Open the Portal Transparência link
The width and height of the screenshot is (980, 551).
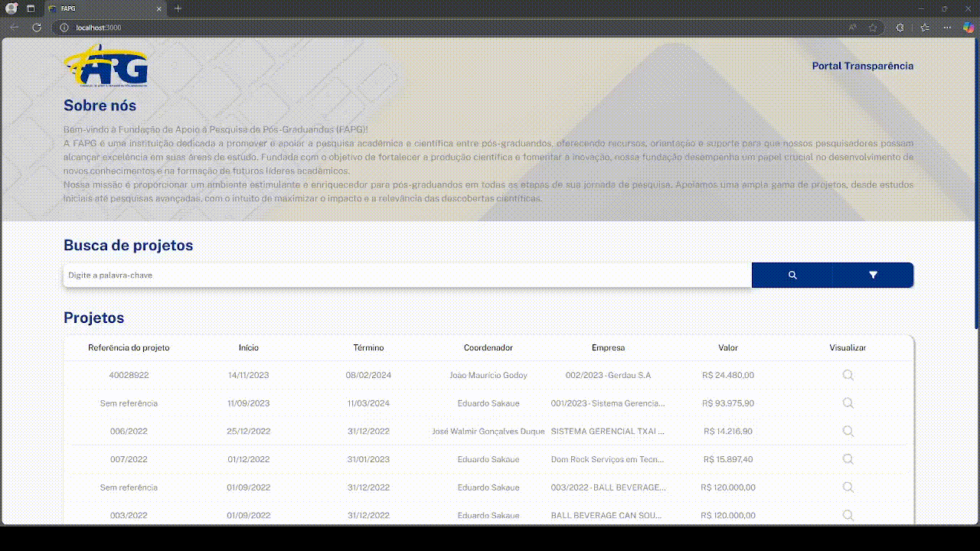pyautogui.click(x=862, y=66)
